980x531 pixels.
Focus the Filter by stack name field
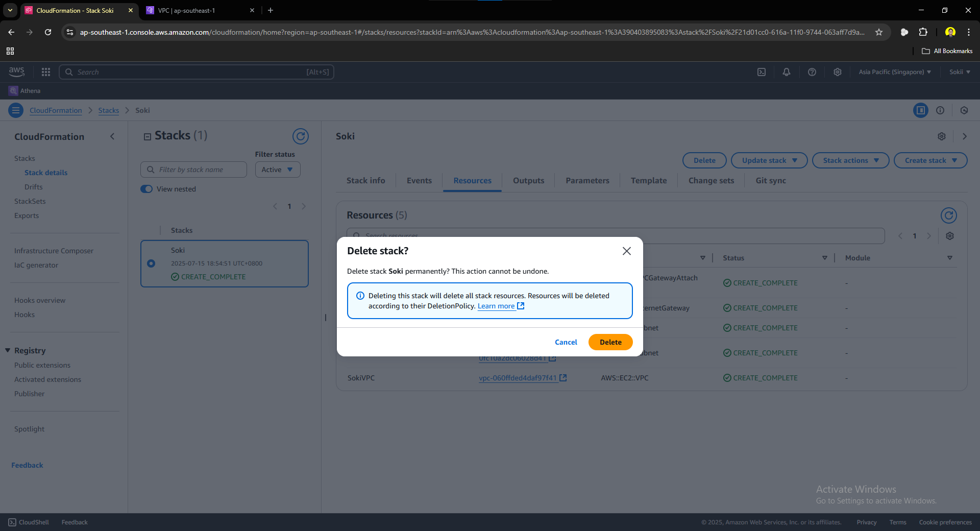pyautogui.click(x=193, y=170)
